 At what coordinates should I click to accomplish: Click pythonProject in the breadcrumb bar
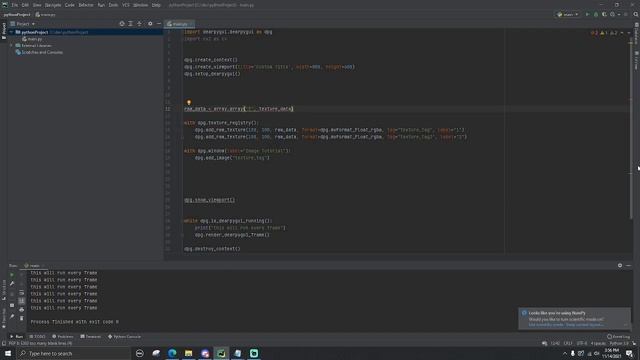[17, 14]
